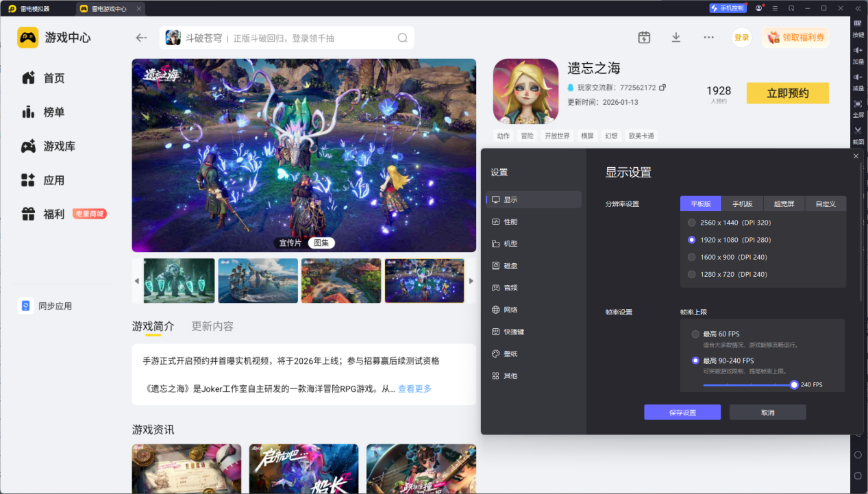This screenshot has width=868, height=494.
Task: Open the downloads arrow icon
Action: [676, 38]
